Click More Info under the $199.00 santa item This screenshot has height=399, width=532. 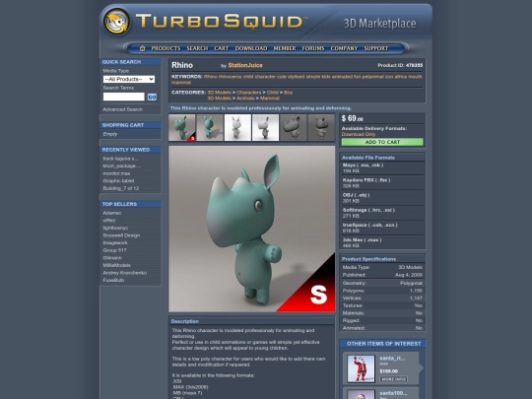pyautogui.click(x=393, y=379)
